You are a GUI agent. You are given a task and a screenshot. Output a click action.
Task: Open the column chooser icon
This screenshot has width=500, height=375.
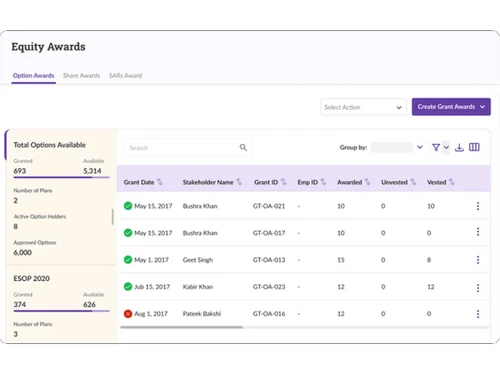[x=474, y=147]
